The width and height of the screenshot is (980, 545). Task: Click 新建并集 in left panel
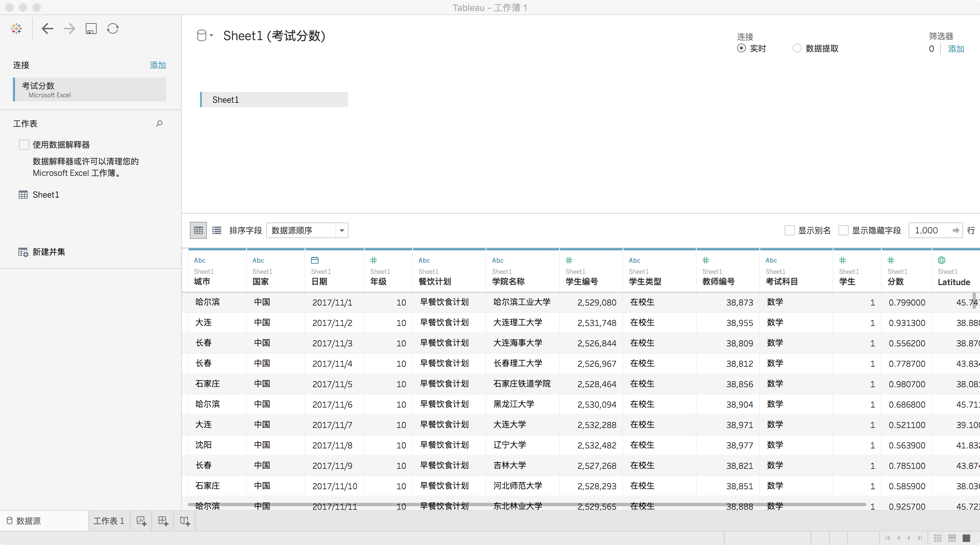pyautogui.click(x=49, y=252)
